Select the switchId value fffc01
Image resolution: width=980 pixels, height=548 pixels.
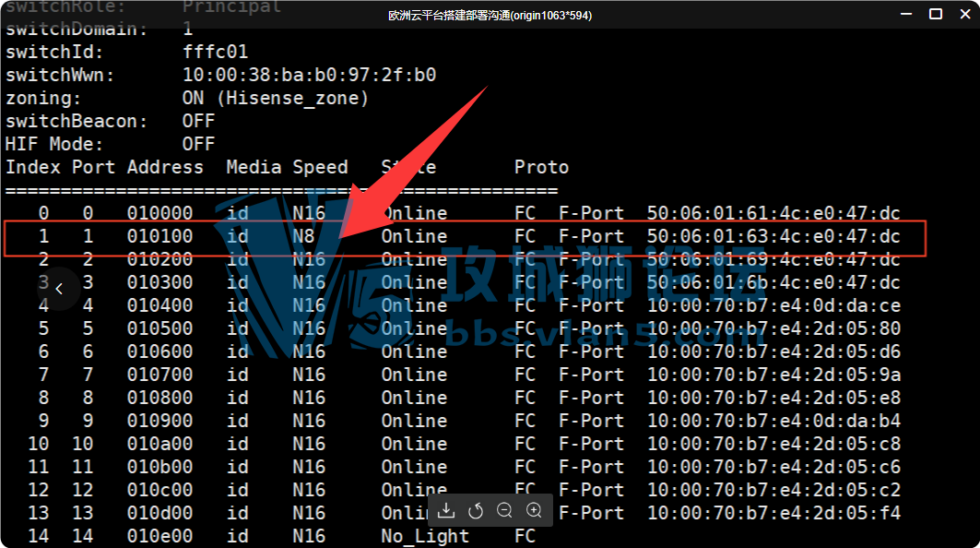point(215,52)
